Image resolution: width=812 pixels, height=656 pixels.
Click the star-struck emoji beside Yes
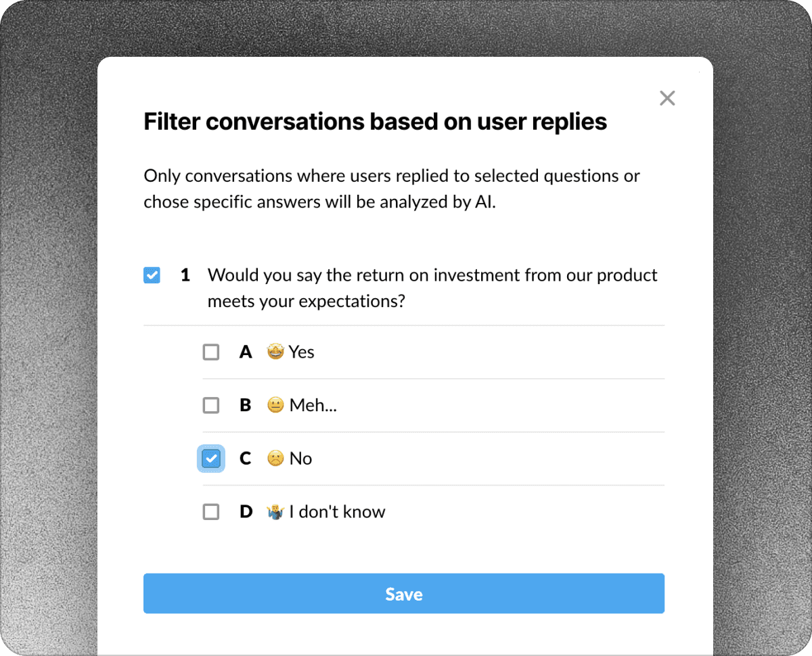point(277,352)
